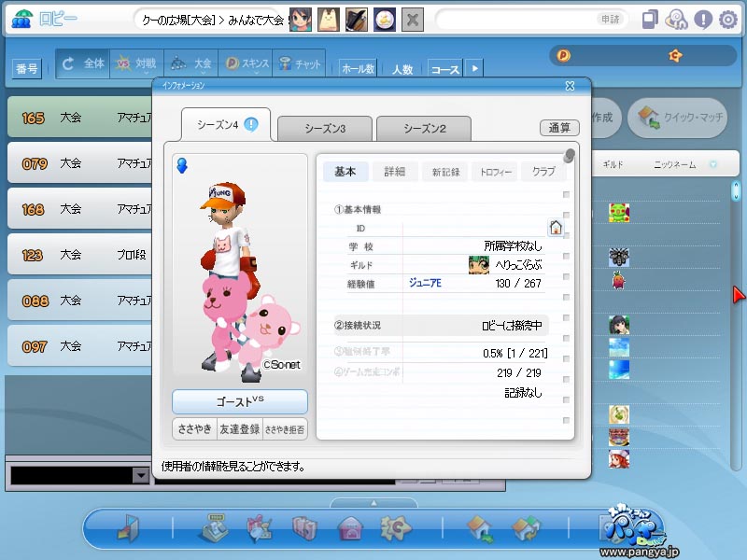Switch to シーズン3 tab

(325, 128)
